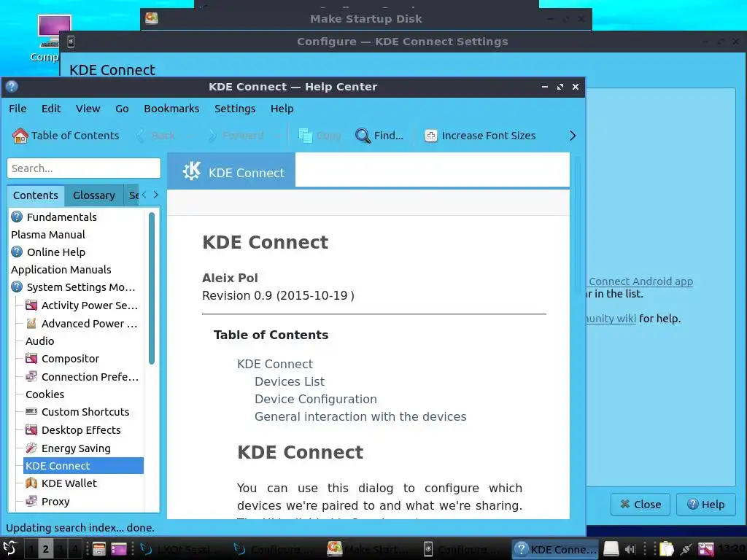This screenshot has width=747, height=560.
Task: Click community wiki link in settings window
Action: pos(611,319)
